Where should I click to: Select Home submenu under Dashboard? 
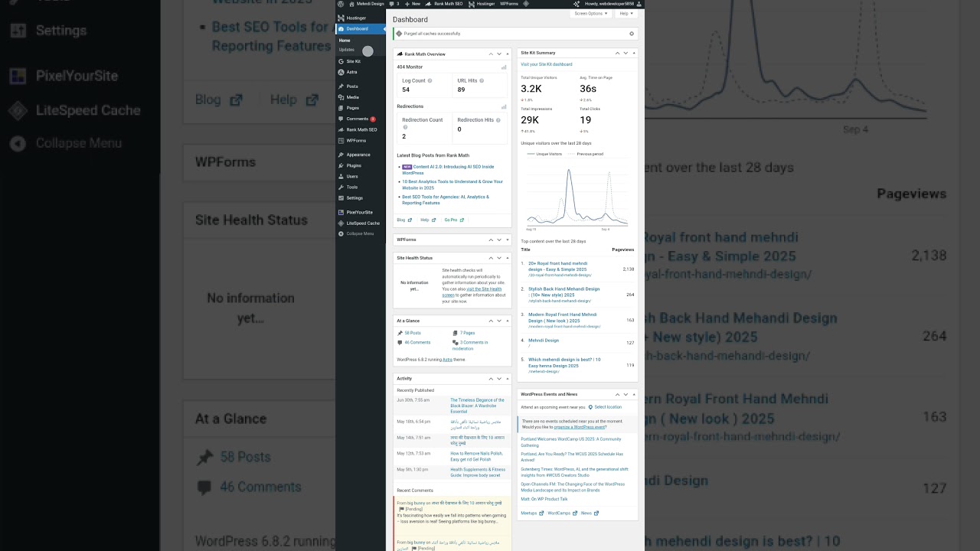(345, 41)
